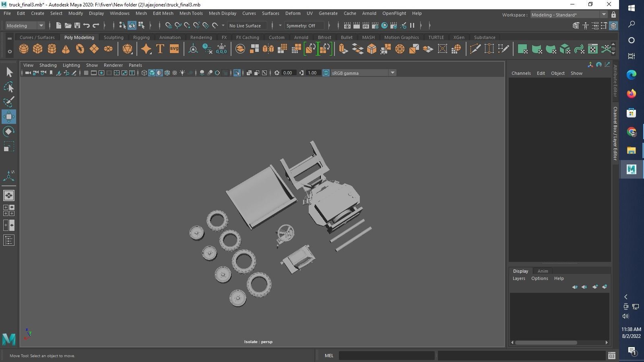Click the New Scene icon

[58, 26]
